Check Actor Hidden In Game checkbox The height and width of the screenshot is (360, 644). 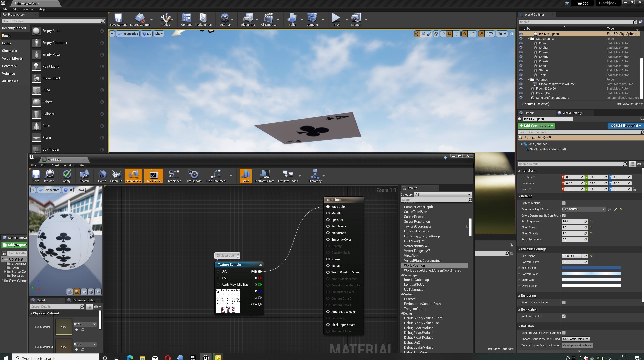[563, 302]
